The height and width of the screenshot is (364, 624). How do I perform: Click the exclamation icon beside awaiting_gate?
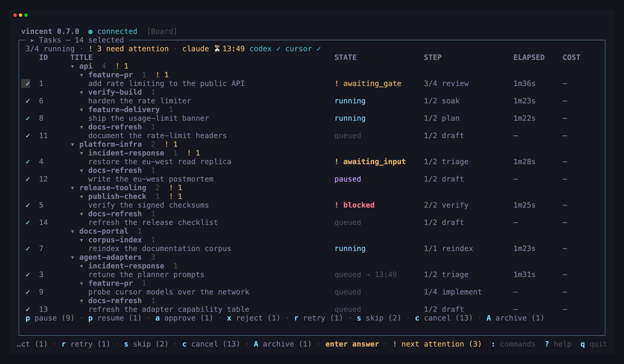(x=336, y=83)
